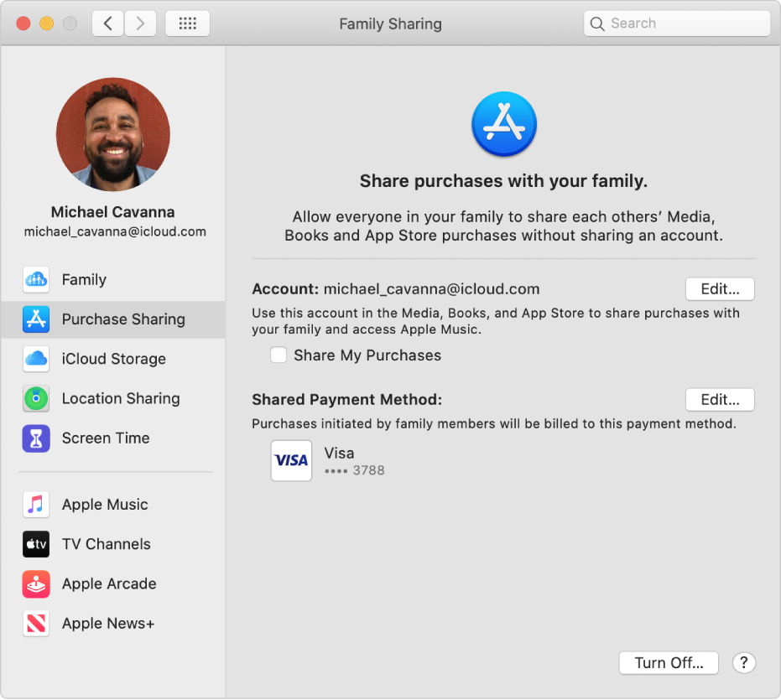
Task: Click the Location Sharing Find My icon
Action: pos(36,398)
